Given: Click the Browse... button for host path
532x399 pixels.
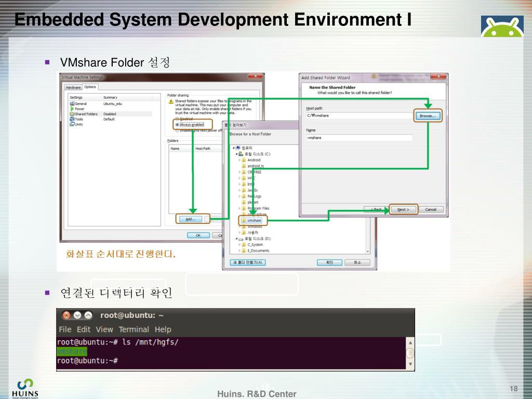Looking at the screenshot, I should point(428,116).
